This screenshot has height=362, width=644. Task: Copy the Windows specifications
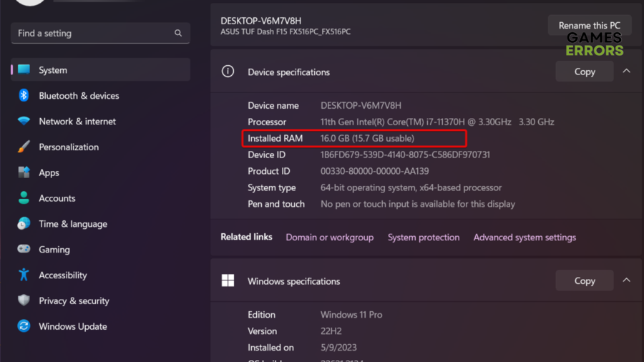coord(584,280)
